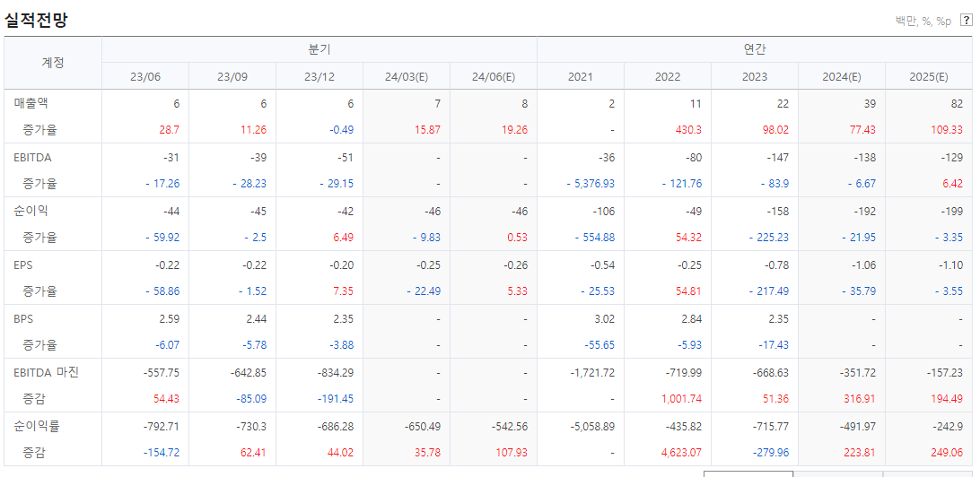Image resolution: width=980 pixels, height=477 pixels.
Task: Select the EBITDA 마진 row label
Action: click(x=47, y=373)
